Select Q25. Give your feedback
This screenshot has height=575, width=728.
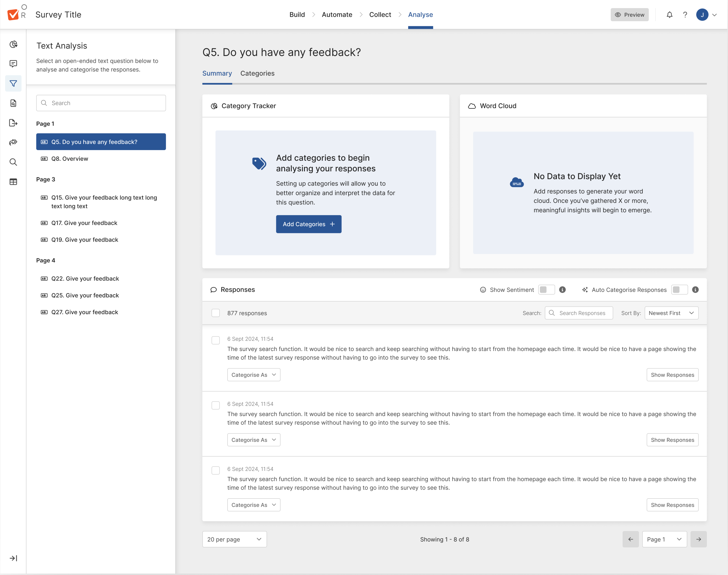pyautogui.click(x=101, y=295)
